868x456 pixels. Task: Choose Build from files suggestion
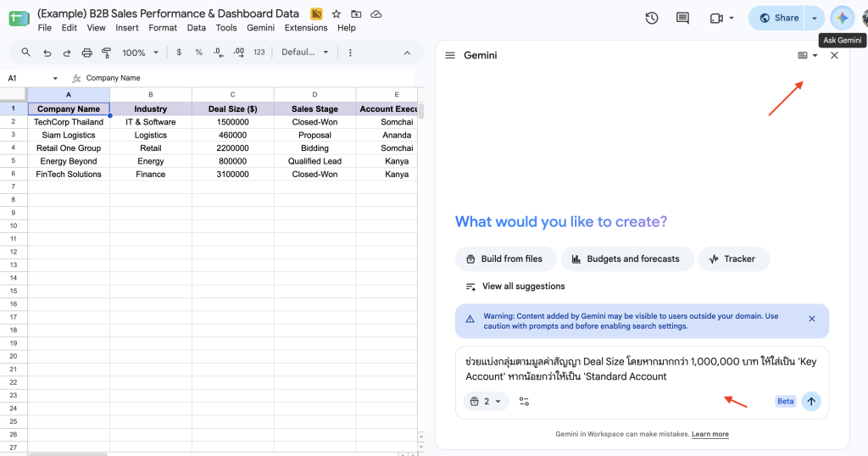point(505,259)
